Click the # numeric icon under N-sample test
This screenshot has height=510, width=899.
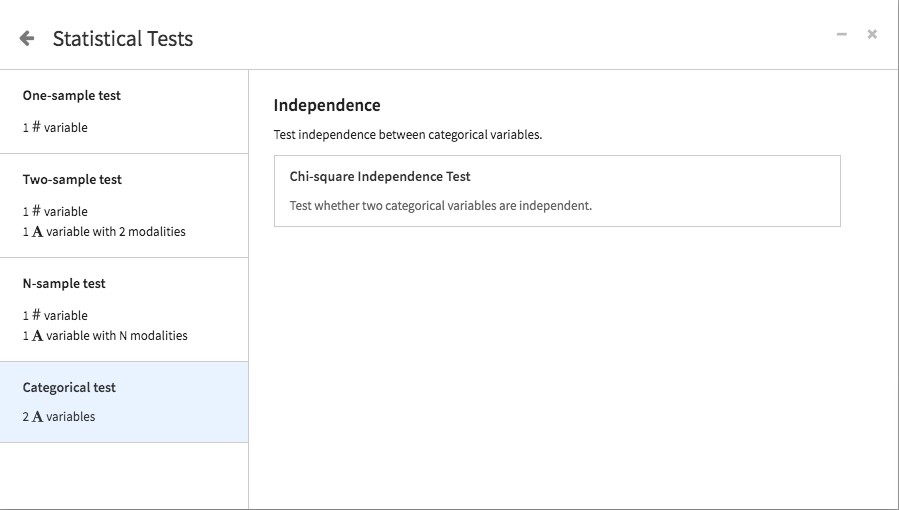click(x=36, y=315)
